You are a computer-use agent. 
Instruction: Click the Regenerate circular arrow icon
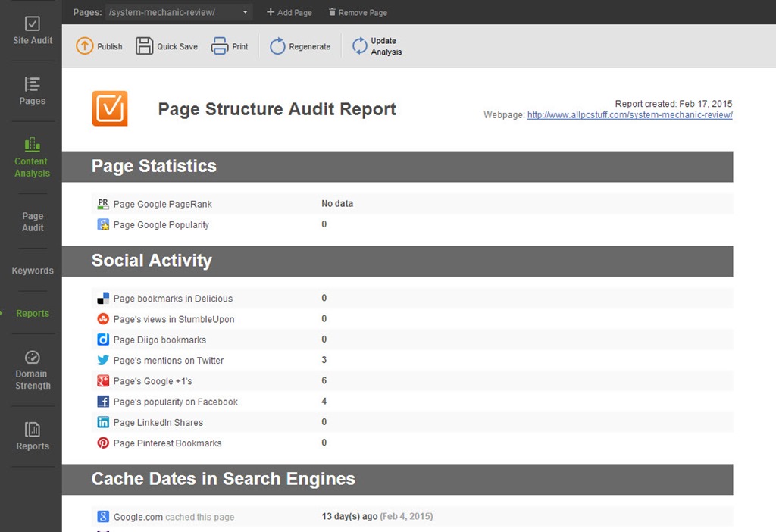point(277,46)
